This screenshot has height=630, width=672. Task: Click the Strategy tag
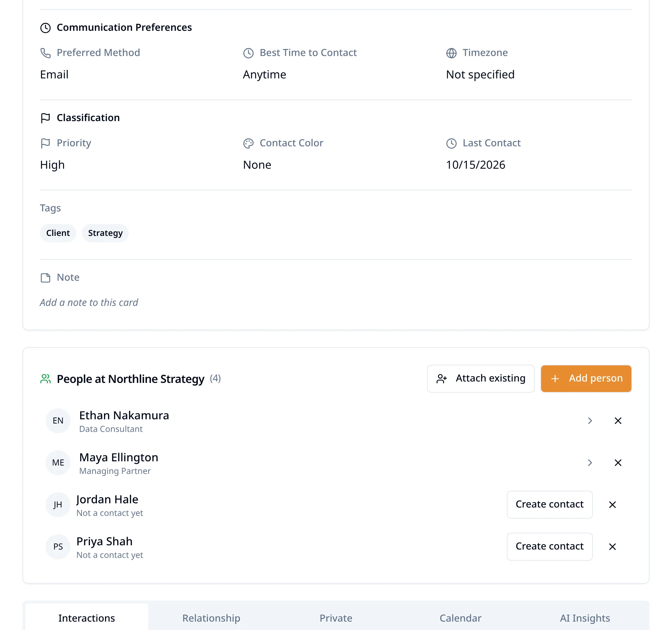(x=105, y=233)
